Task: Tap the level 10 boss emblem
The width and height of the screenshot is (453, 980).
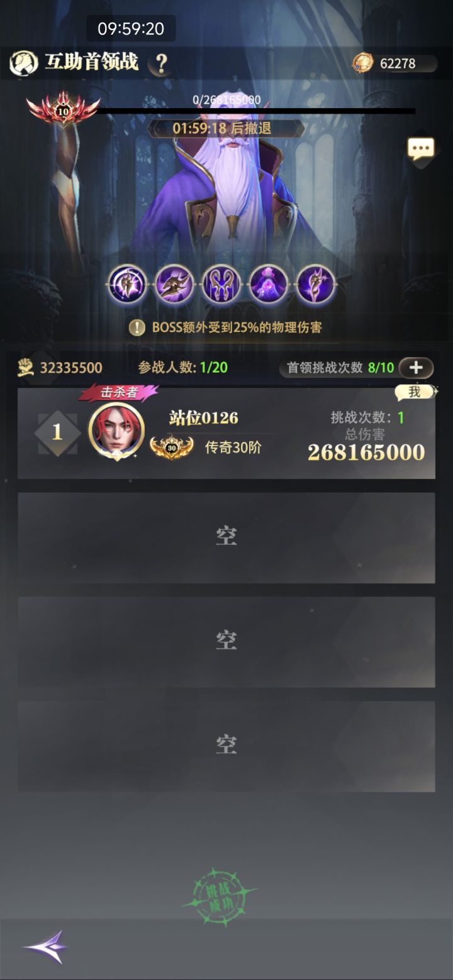Action: click(x=63, y=111)
